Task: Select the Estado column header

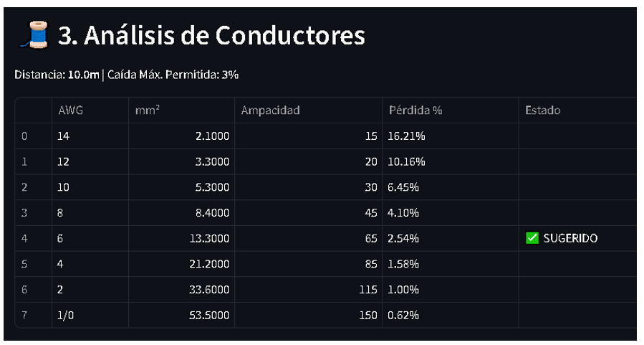Action: [542, 110]
